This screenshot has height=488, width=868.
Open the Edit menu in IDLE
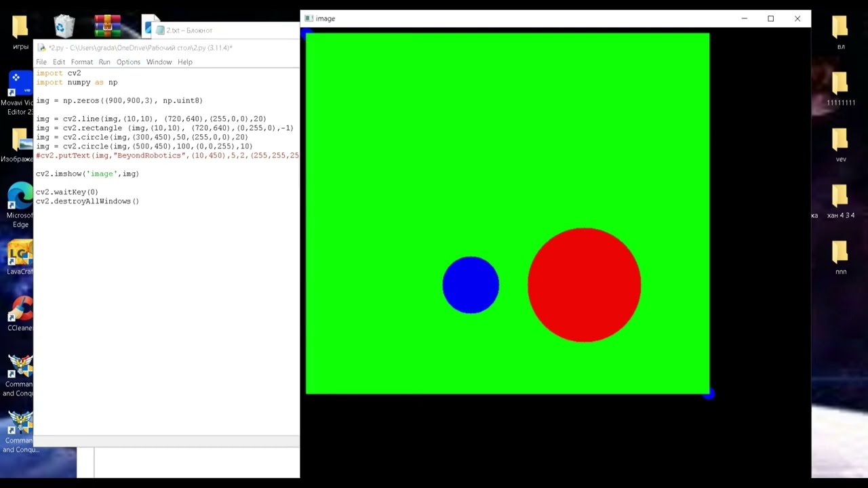point(59,62)
